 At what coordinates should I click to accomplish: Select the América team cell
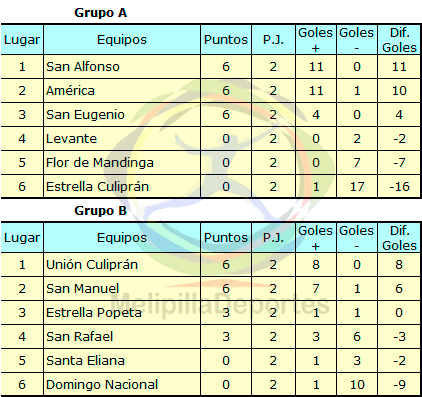122,91
